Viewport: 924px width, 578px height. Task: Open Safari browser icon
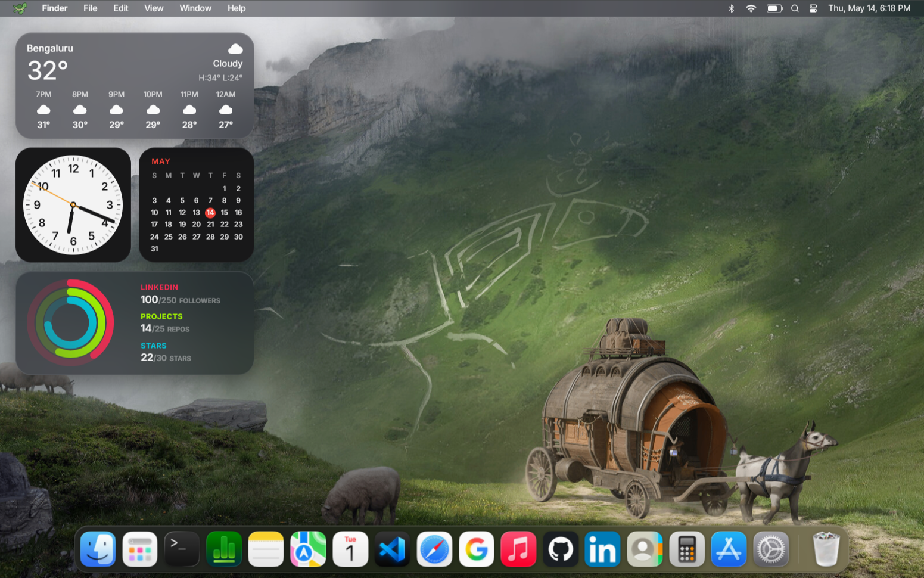click(434, 549)
